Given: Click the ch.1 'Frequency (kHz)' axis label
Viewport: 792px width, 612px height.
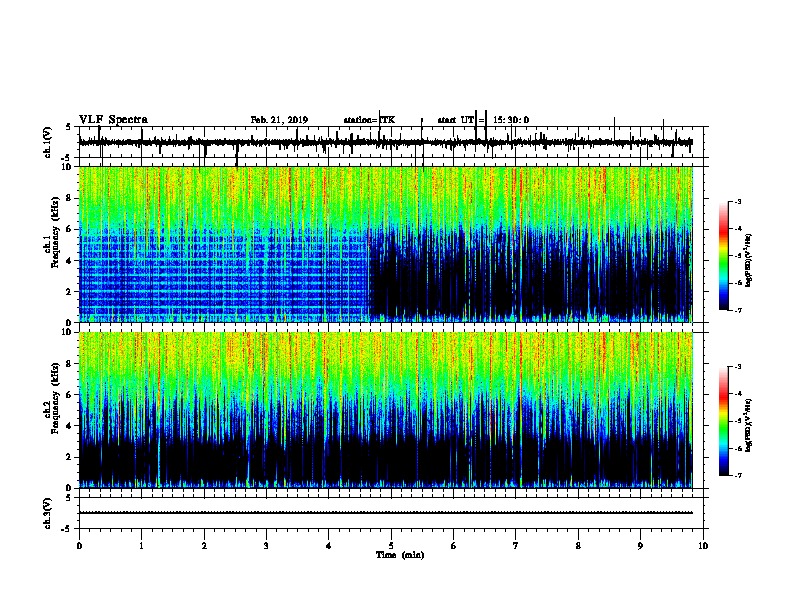Looking at the screenshot, I should coord(55,233).
